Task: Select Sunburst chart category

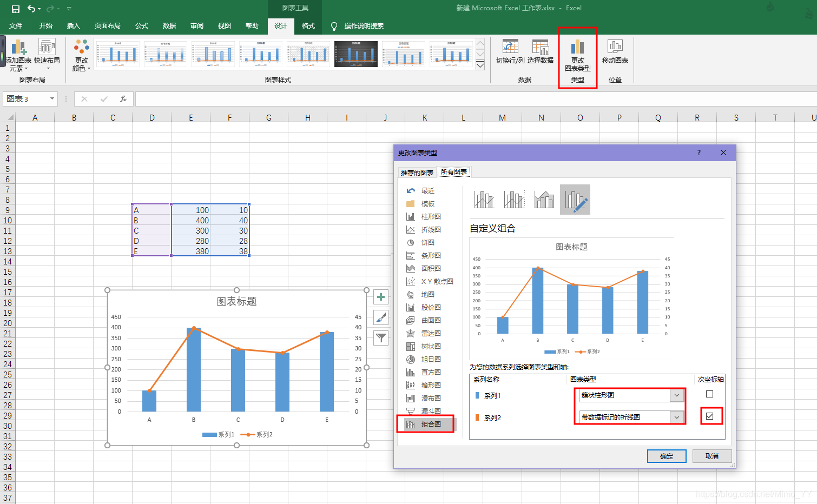Action: (431, 360)
